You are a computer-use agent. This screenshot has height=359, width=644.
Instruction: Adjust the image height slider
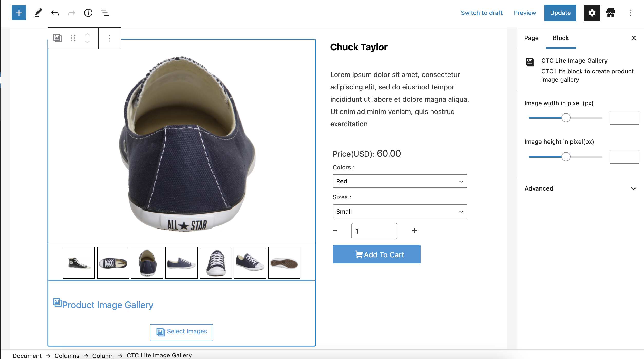click(566, 157)
